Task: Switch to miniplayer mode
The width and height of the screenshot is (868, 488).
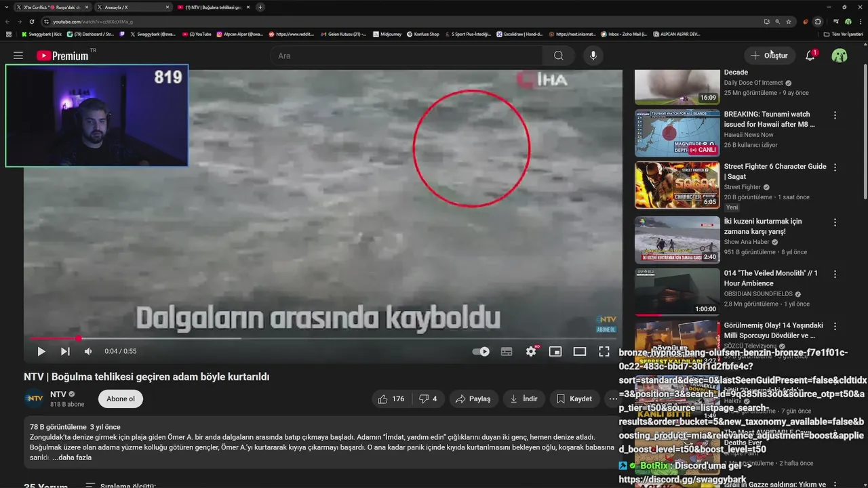Action: pos(555,351)
